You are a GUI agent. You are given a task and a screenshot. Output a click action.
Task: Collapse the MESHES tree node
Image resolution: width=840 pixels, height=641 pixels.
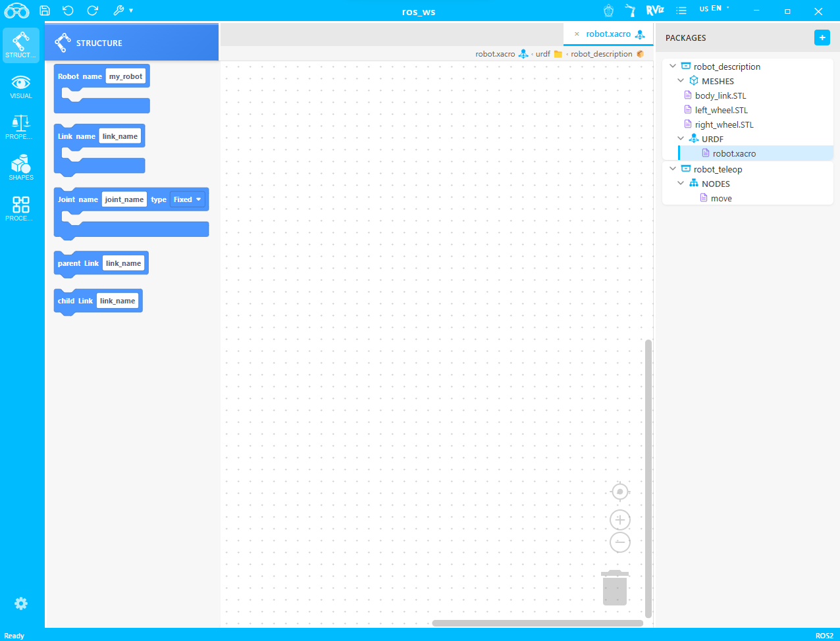point(681,80)
